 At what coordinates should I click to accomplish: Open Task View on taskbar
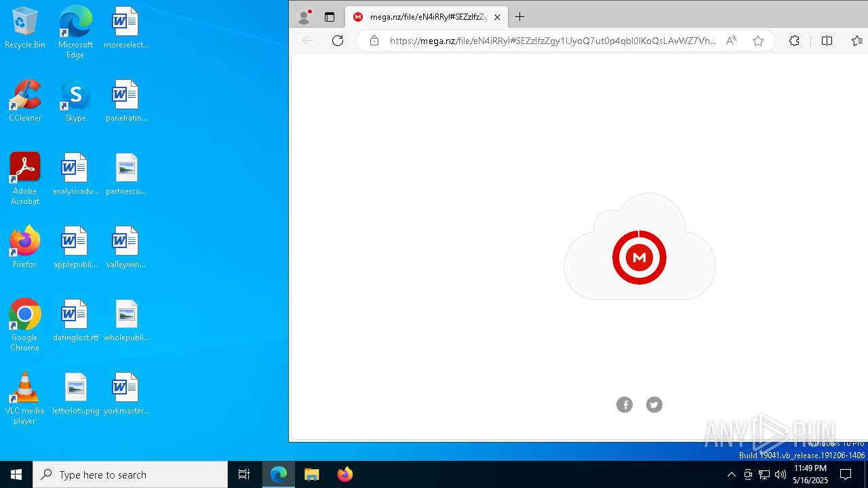coord(244,474)
